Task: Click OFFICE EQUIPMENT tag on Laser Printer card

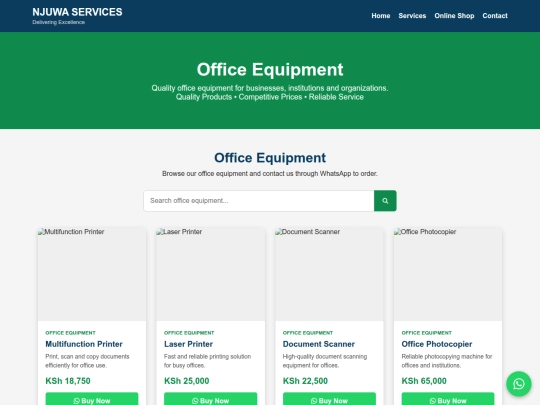Action: coord(189,333)
